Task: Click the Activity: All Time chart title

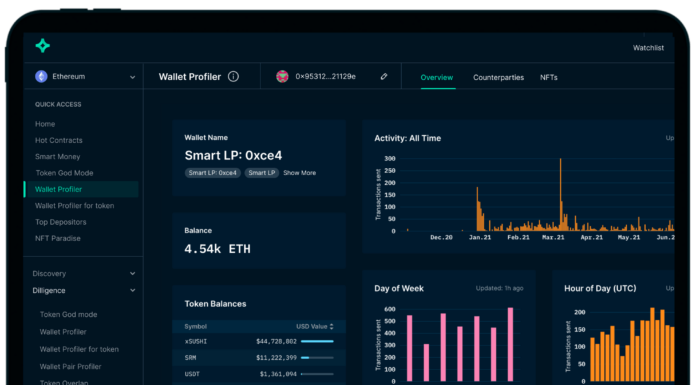Action: pos(407,138)
